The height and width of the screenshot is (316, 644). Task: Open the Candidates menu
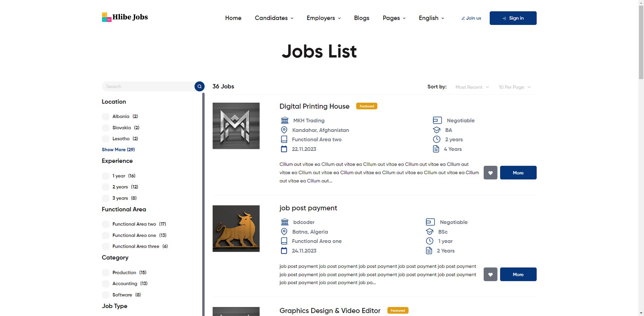click(x=274, y=18)
